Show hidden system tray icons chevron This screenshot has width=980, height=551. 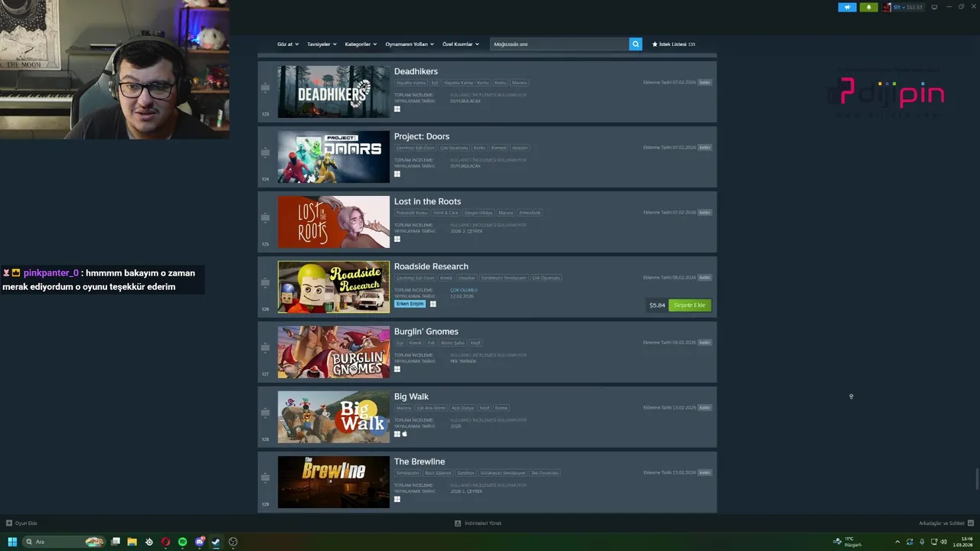pos(897,542)
